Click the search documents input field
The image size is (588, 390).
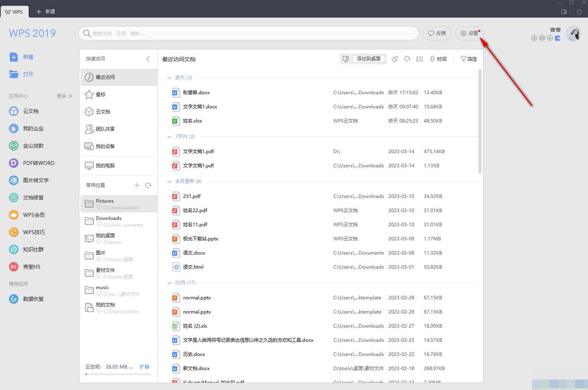pyautogui.click(x=249, y=33)
